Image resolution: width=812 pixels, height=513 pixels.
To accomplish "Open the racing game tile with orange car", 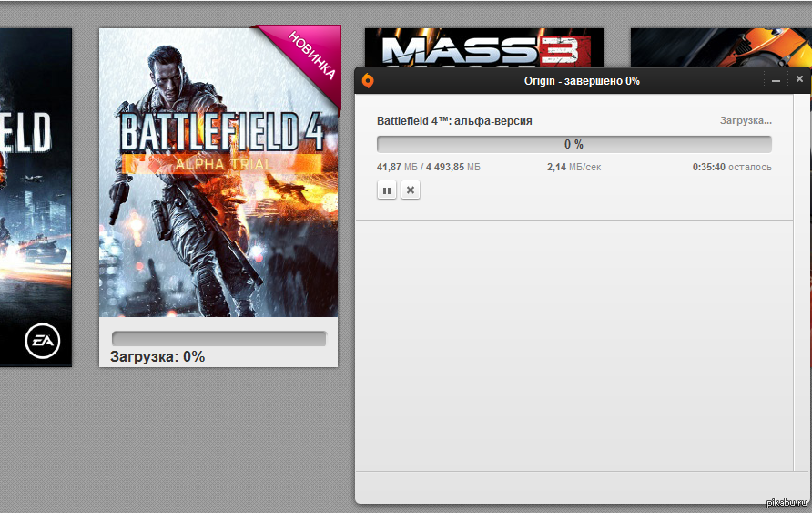I will [721, 47].
